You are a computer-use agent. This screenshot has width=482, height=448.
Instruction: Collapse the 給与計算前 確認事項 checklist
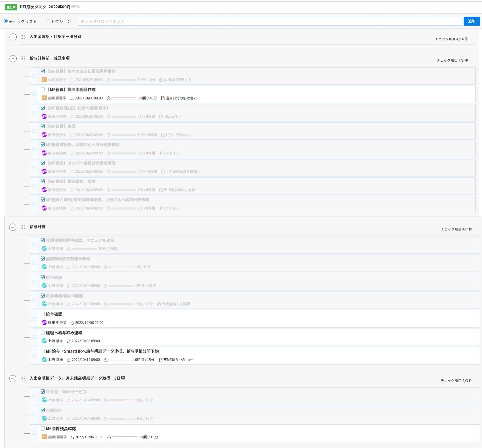click(13, 59)
